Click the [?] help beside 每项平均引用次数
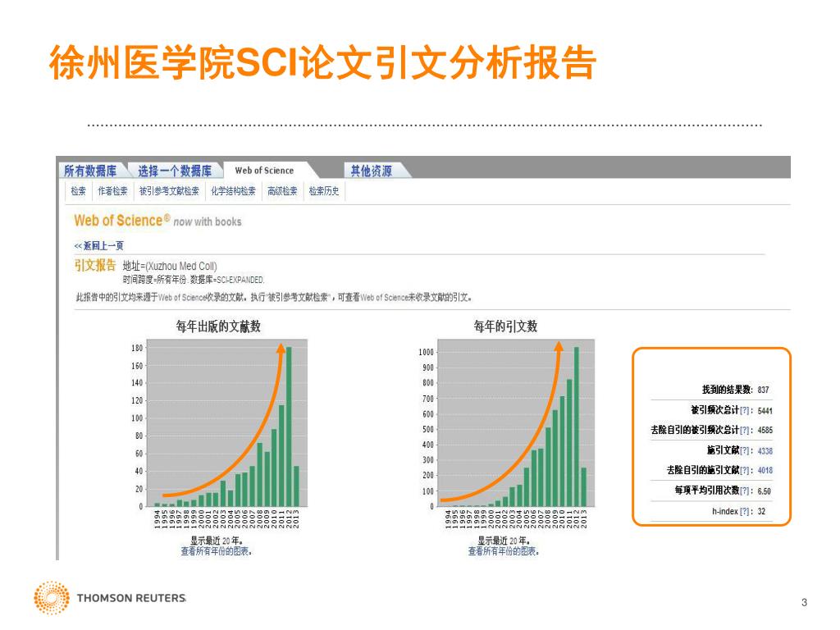Image resolution: width=840 pixels, height=630 pixels. [745, 491]
